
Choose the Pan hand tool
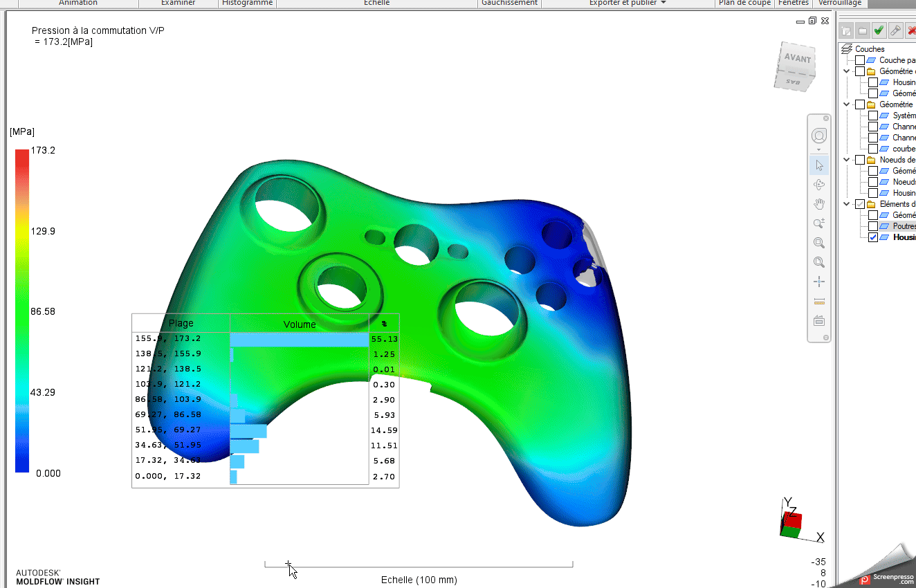pos(819,204)
